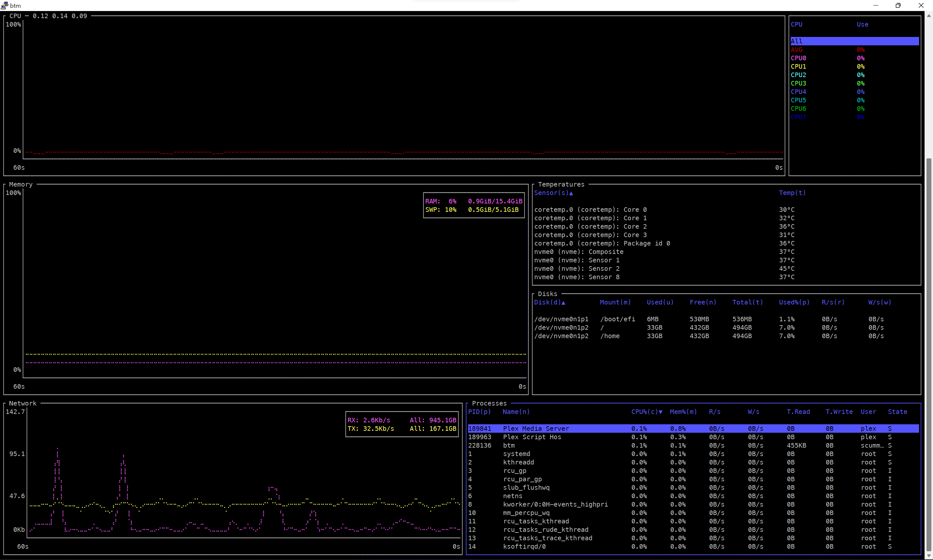Select the btm process row
This screenshot has width=933, height=560.
[693, 446]
